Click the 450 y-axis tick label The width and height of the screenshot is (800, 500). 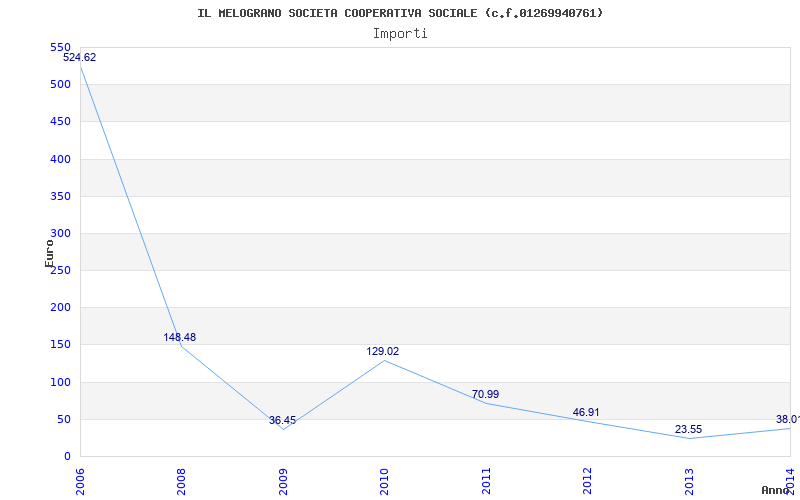pyautogui.click(x=60, y=122)
